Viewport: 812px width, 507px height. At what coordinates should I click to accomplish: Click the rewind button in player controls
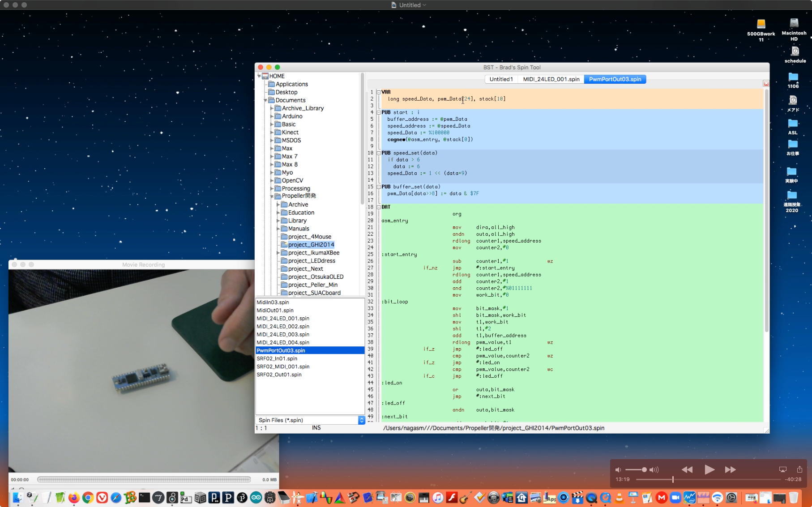click(x=687, y=469)
